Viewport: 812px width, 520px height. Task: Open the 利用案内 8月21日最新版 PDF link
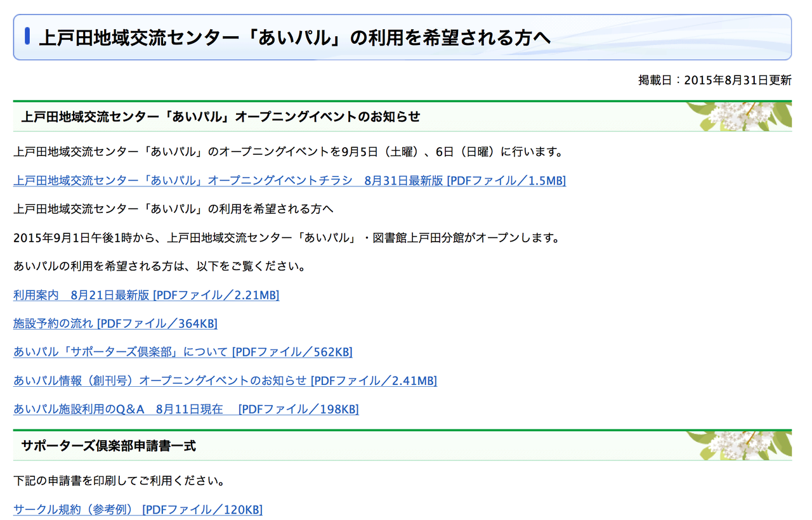tap(147, 295)
